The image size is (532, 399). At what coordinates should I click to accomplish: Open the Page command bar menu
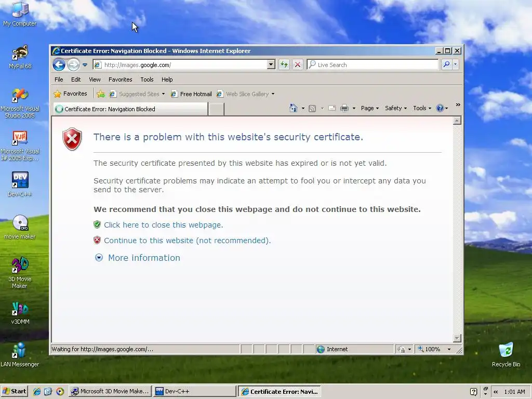tap(369, 108)
